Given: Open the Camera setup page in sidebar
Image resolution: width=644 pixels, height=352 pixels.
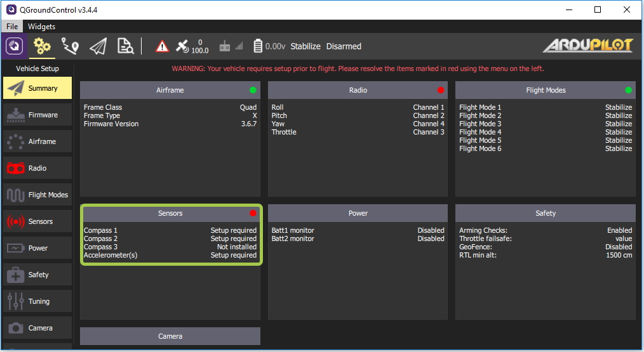Looking at the screenshot, I should 37,328.
